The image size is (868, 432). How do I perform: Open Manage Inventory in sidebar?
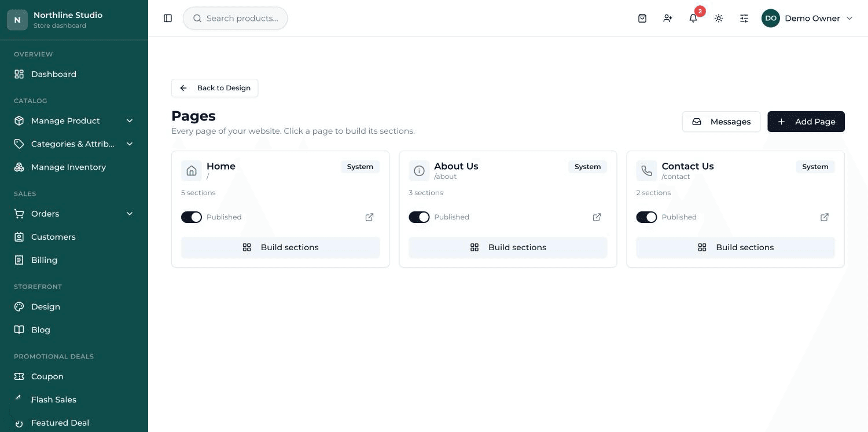(74, 167)
